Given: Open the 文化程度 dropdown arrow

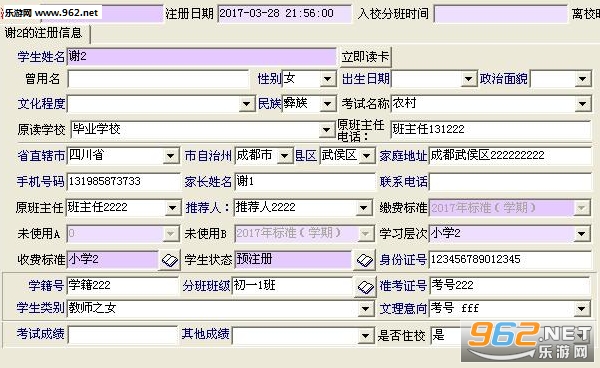Looking at the screenshot, I should 246,104.
